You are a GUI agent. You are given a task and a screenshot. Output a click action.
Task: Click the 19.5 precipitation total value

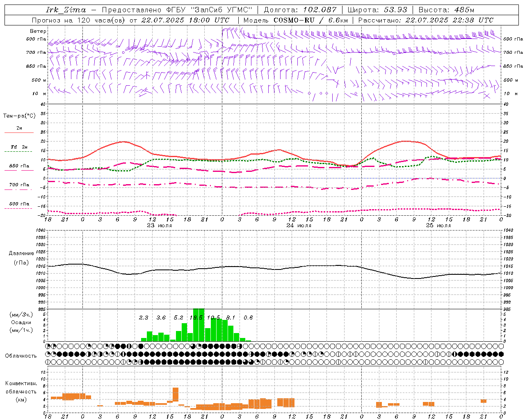196,318
